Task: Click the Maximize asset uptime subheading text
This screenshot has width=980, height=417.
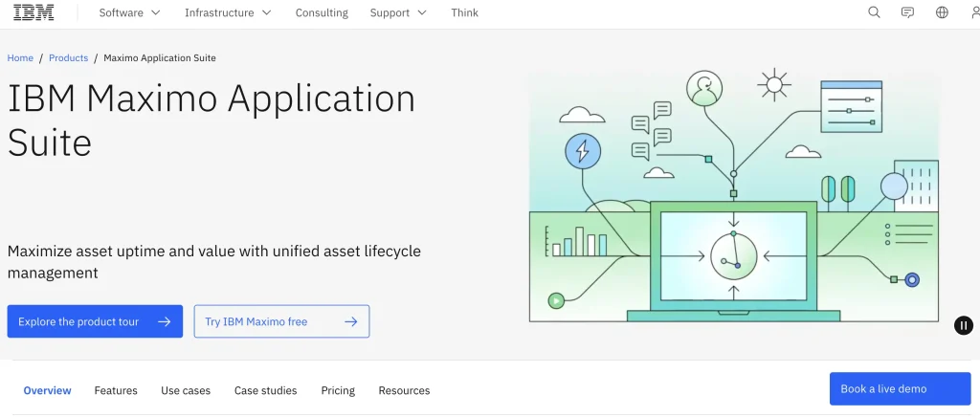Action: coord(214,261)
